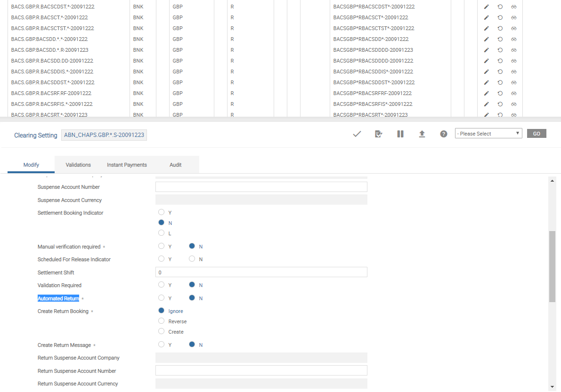Open the Instant Payments tab
Image resolution: width=561 pixels, height=392 pixels.
pyautogui.click(x=127, y=165)
